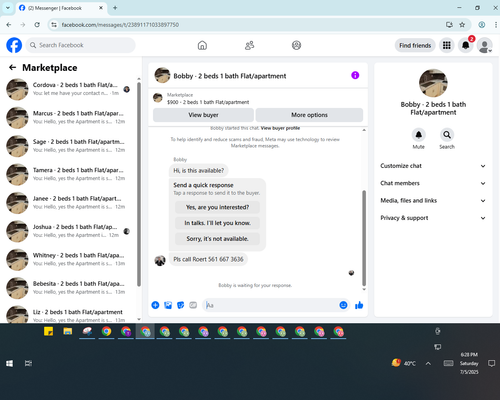Viewport: 500px width, 400px height.
Task: Click the conversation list scrollbar
Action: pos(139,183)
